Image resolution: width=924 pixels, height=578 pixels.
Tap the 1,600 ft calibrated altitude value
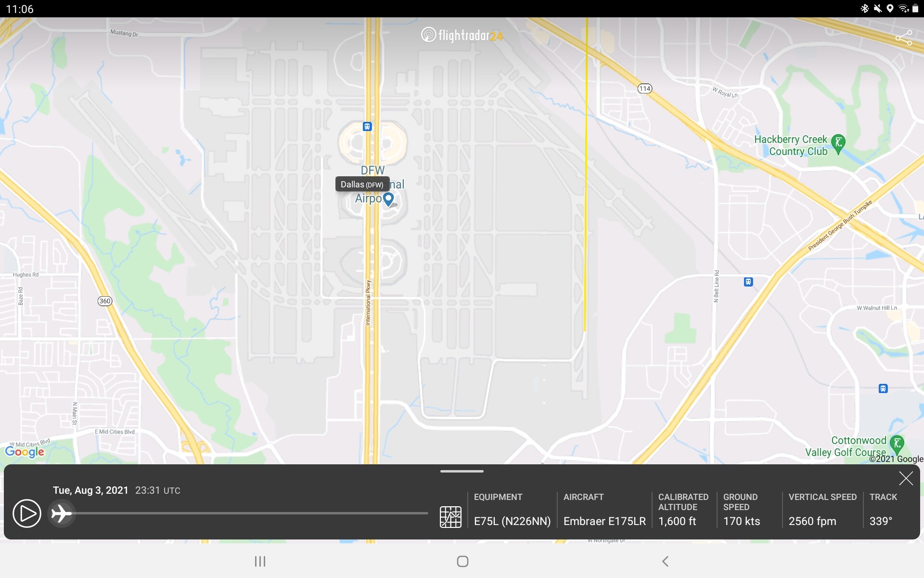(x=677, y=521)
